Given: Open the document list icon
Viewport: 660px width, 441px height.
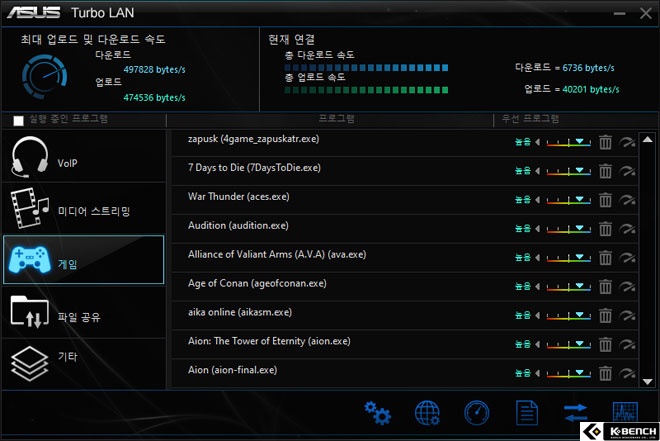Looking at the screenshot, I should tap(527, 413).
